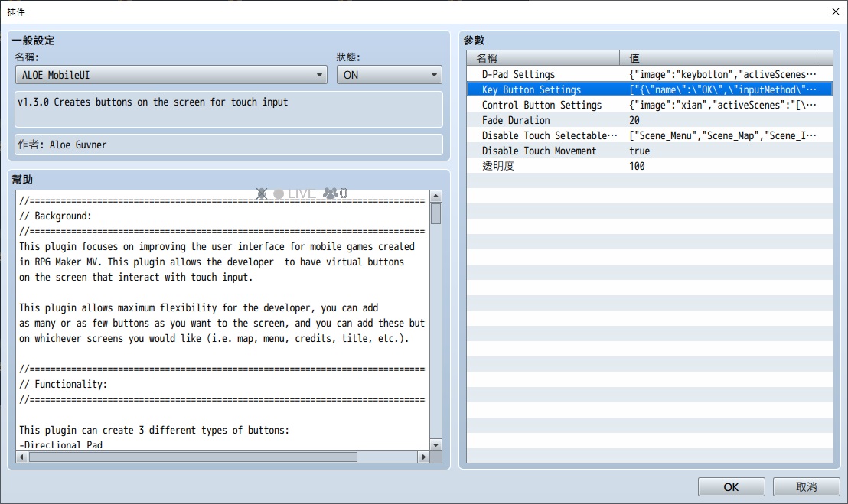
Task: Click the help horizontal scrollbar thumb
Action: pyautogui.click(x=193, y=457)
